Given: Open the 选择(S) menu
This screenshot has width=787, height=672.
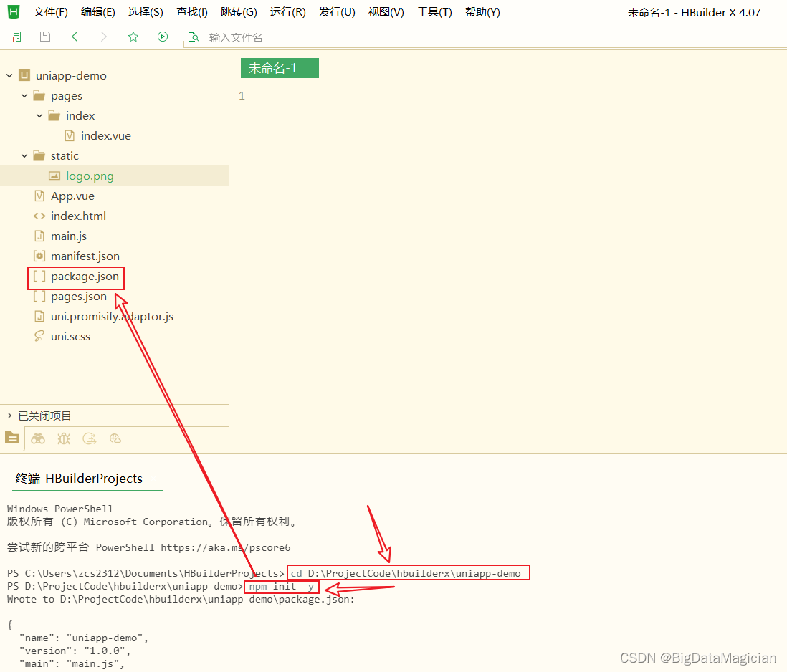Looking at the screenshot, I should pyautogui.click(x=146, y=13).
